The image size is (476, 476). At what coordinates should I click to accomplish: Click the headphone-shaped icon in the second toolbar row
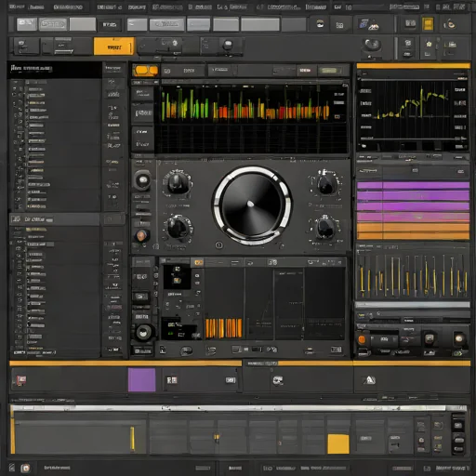click(372, 46)
